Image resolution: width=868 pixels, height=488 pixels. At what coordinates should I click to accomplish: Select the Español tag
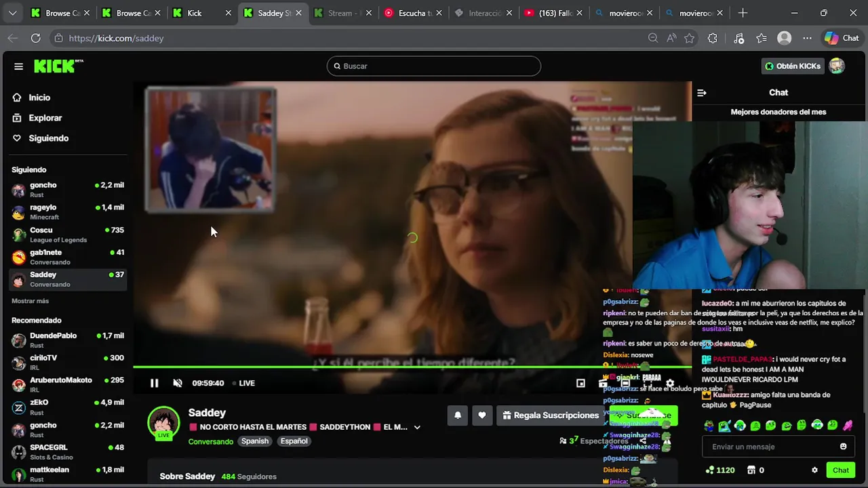tap(294, 441)
